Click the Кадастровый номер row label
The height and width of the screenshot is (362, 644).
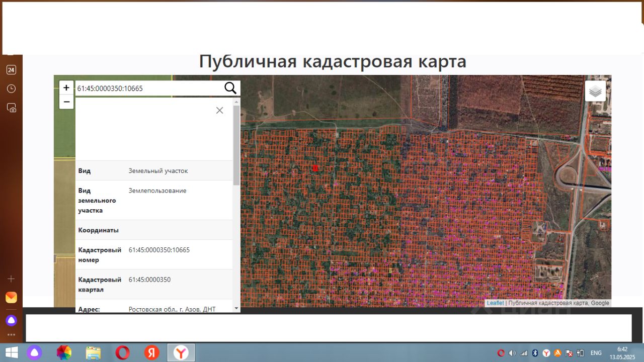click(100, 255)
